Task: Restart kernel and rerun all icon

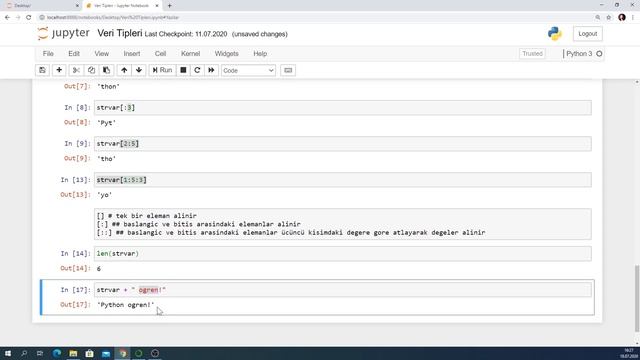Action: [x=211, y=70]
